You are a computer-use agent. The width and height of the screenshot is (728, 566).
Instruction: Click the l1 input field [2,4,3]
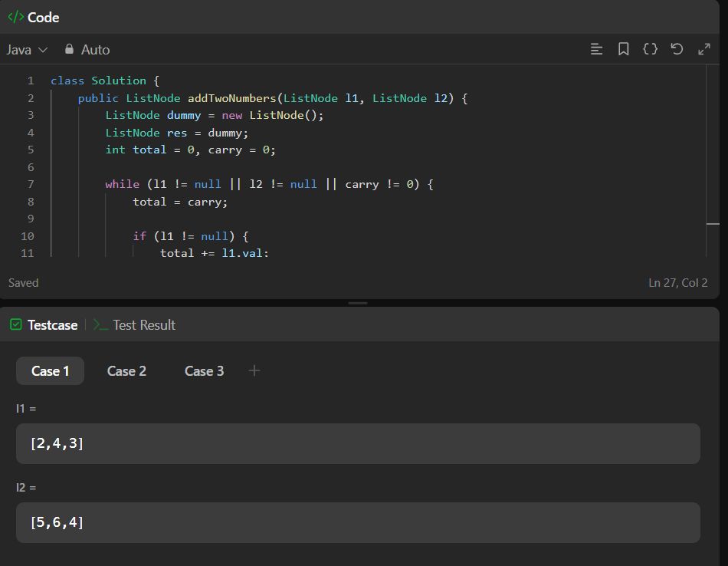pos(358,443)
